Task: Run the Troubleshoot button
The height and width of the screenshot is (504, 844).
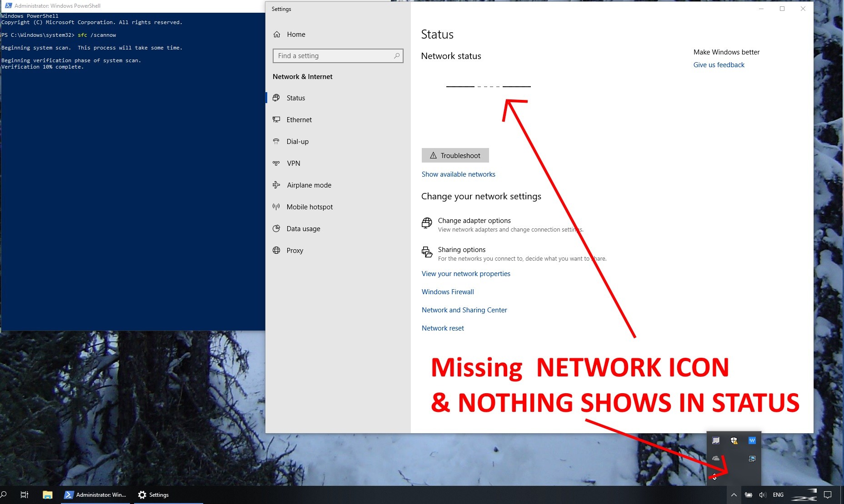Action: click(x=455, y=155)
